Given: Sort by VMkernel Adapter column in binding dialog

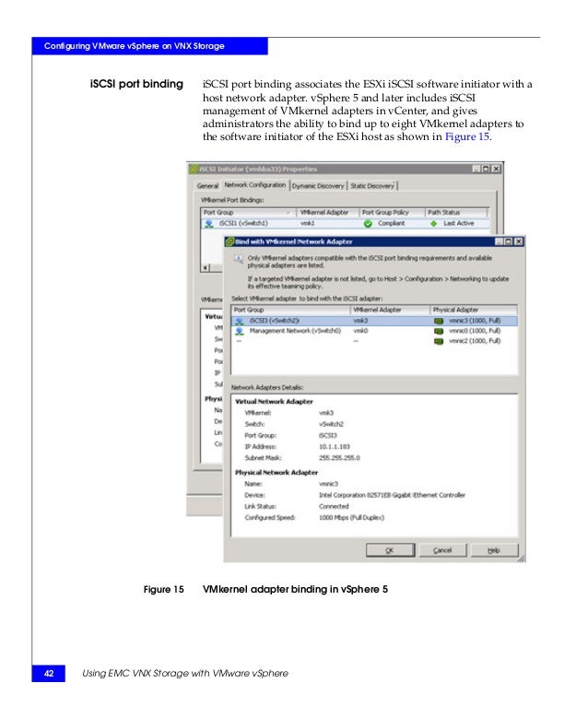Looking at the screenshot, I should pyautogui.click(x=391, y=310).
